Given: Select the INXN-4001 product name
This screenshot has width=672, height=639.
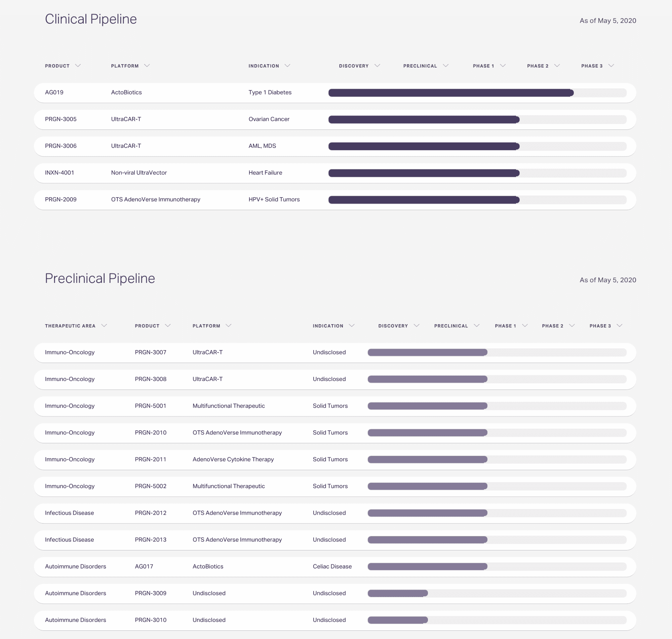Looking at the screenshot, I should [60, 173].
